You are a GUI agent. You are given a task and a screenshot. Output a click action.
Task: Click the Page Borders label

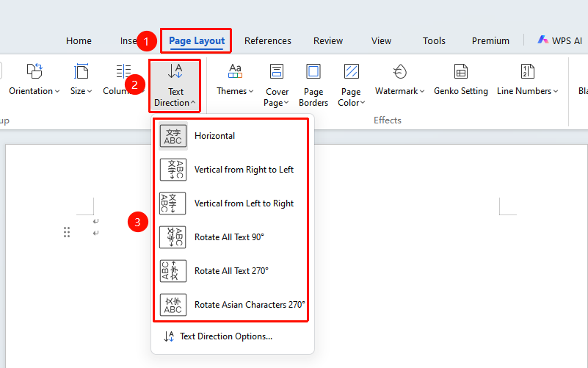[x=313, y=97]
